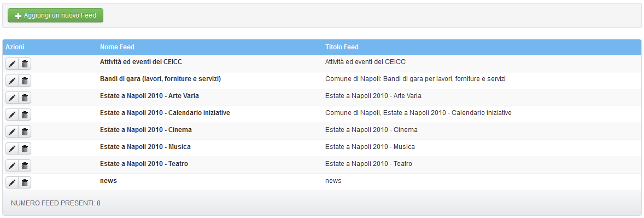Select feed name 'Estate a Napoli 2010 - Musica'

(145, 146)
